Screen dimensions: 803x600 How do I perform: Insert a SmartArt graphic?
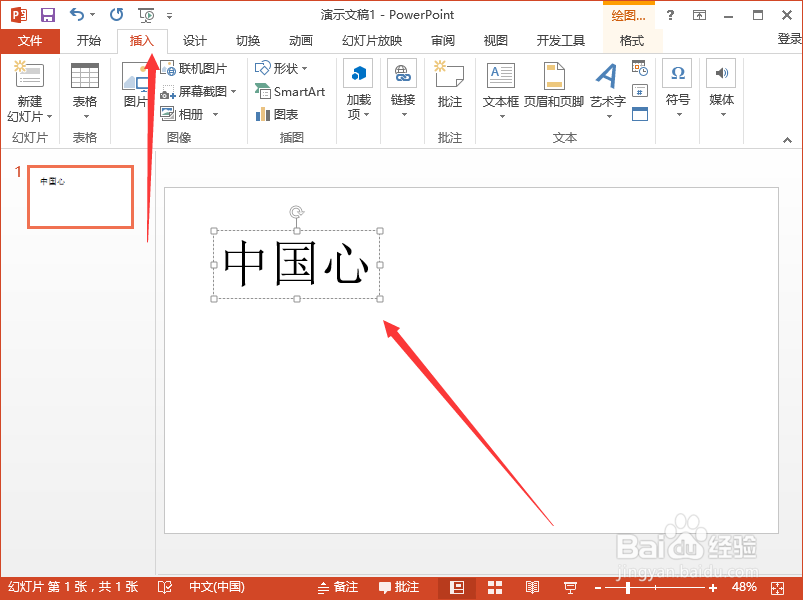coord(291,92)
